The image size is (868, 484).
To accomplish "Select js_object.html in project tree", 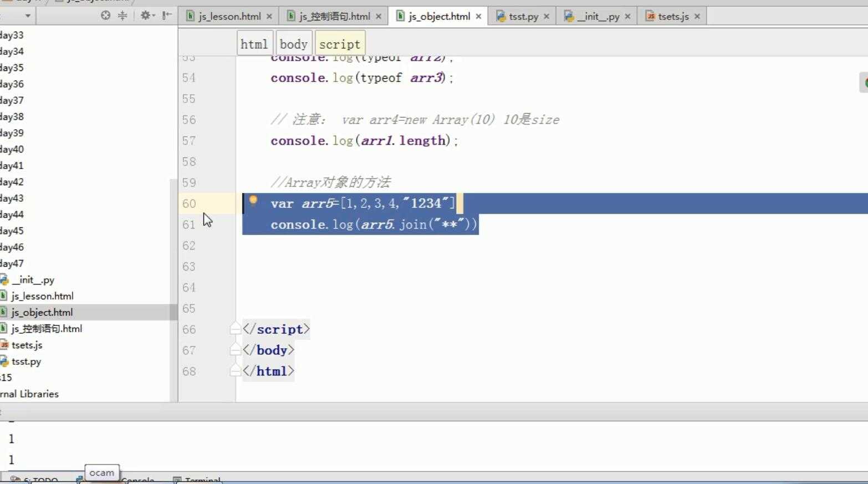I will [x=42, y=312].
